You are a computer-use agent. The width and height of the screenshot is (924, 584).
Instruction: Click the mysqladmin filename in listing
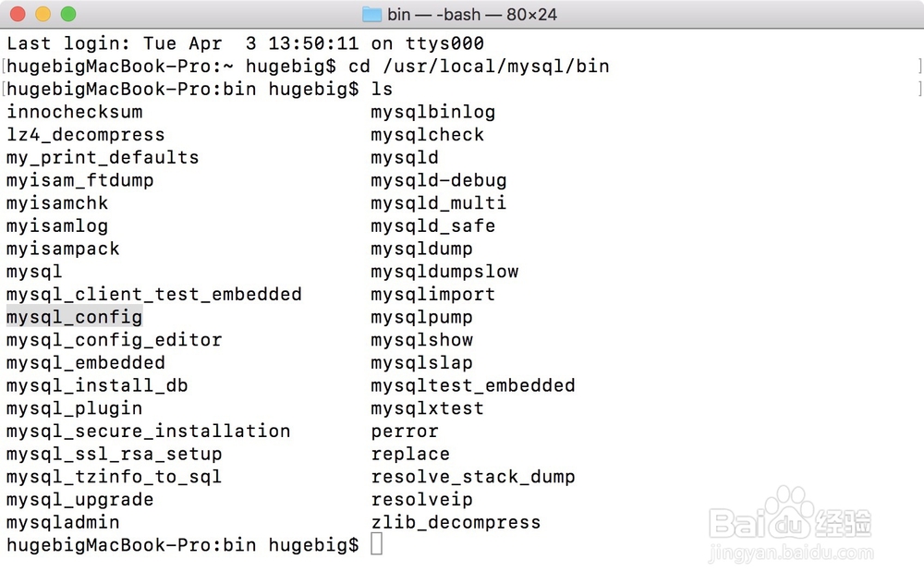(63, 522)
